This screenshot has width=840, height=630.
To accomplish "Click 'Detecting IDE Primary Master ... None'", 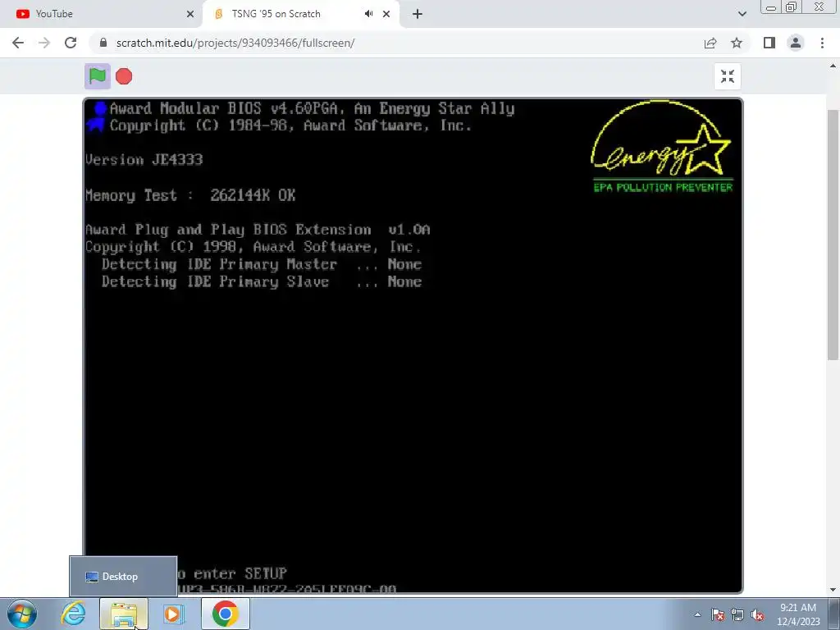I will [x=262, y=265].
